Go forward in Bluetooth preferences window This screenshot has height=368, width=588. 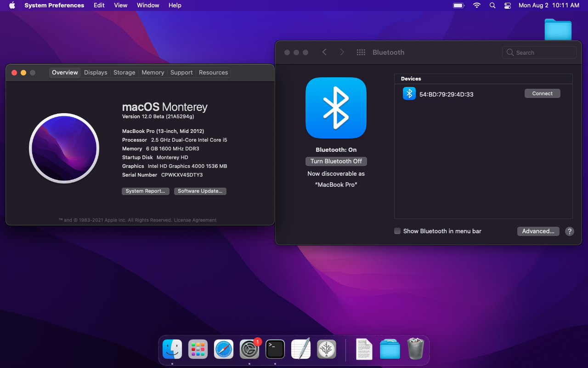point(342,52)
